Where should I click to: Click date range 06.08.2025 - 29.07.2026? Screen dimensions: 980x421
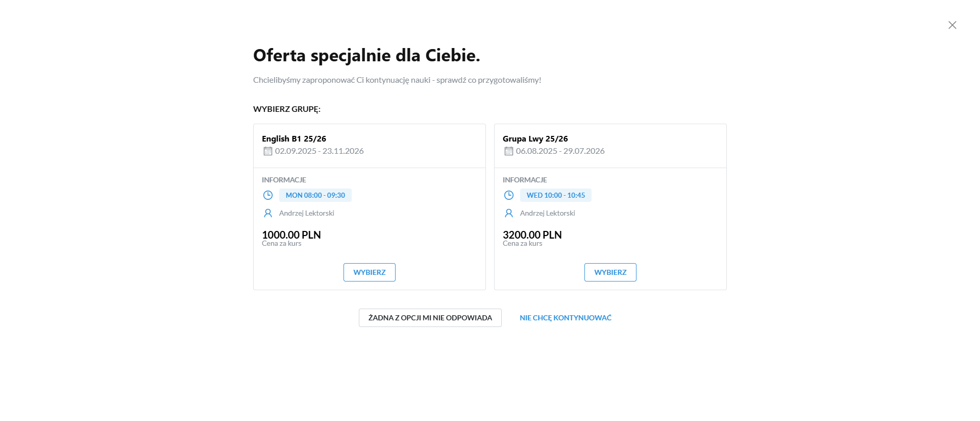pos(560,151)
